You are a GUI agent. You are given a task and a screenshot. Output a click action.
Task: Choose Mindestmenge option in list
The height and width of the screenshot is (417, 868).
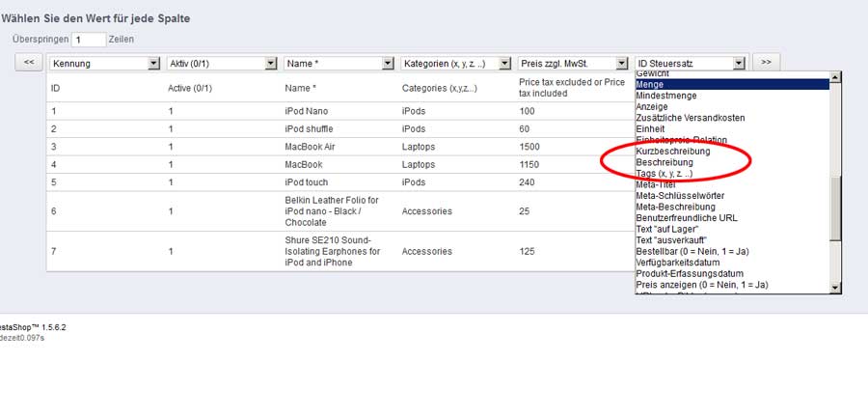click(731, 96)
